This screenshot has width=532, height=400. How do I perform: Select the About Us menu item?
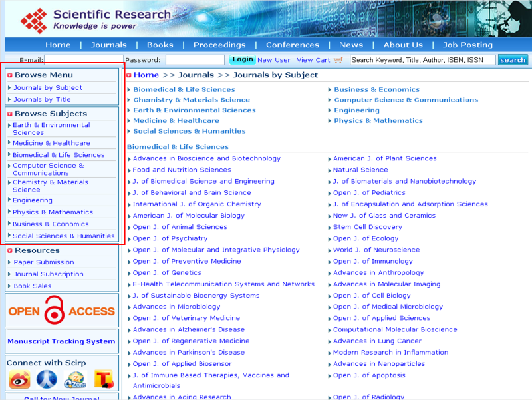(x=403, y=45)
